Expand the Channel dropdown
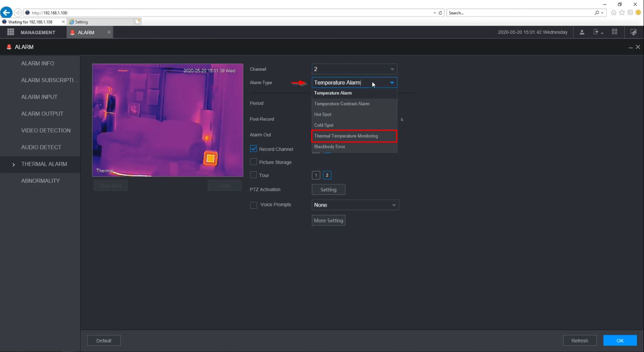This screenshot has width=644, height=352. [354, 69]
